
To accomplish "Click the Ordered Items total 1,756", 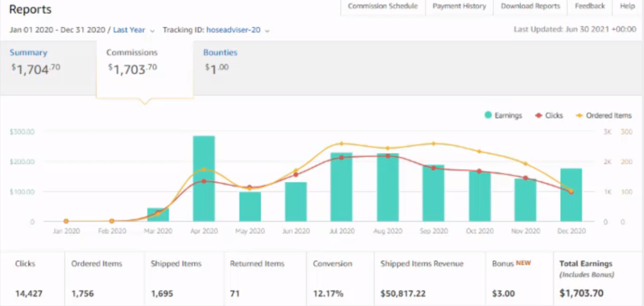I will [82, 293].
